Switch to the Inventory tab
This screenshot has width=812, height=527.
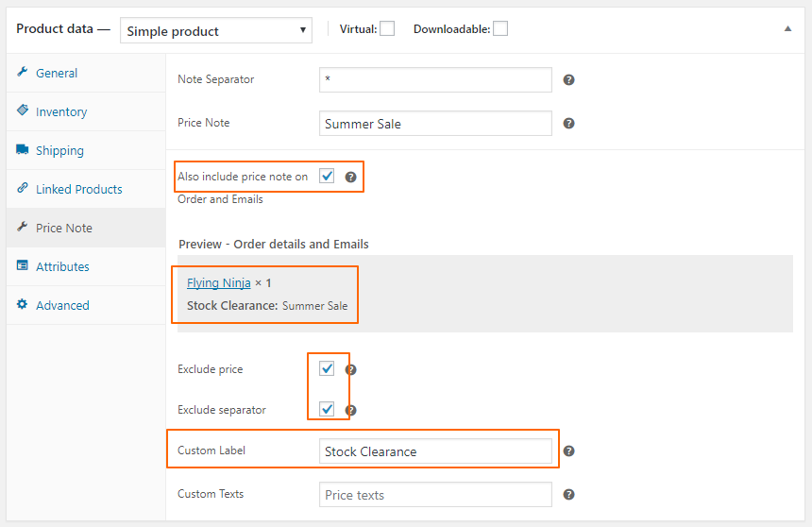(x=61, y=111)
